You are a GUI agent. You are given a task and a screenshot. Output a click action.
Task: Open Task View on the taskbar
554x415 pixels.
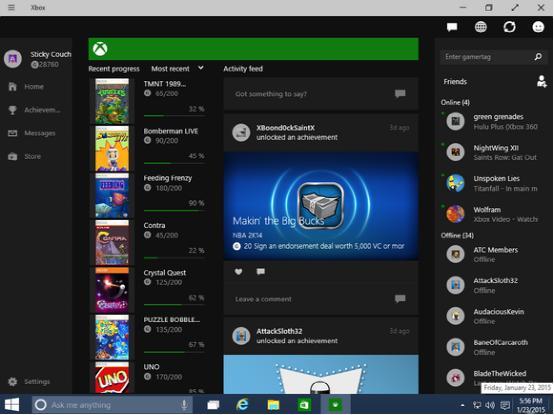click(213, 405)
